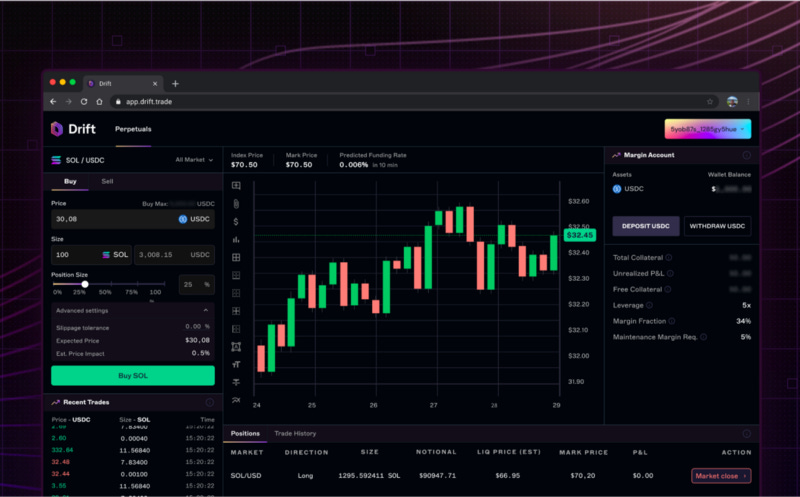Select the bounding-box selection chart tool

(x=236, y=347)
